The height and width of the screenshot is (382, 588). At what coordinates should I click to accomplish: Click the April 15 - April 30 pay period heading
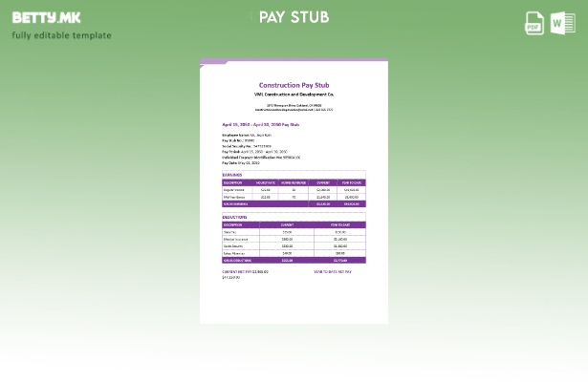click(x=260, y=124)
